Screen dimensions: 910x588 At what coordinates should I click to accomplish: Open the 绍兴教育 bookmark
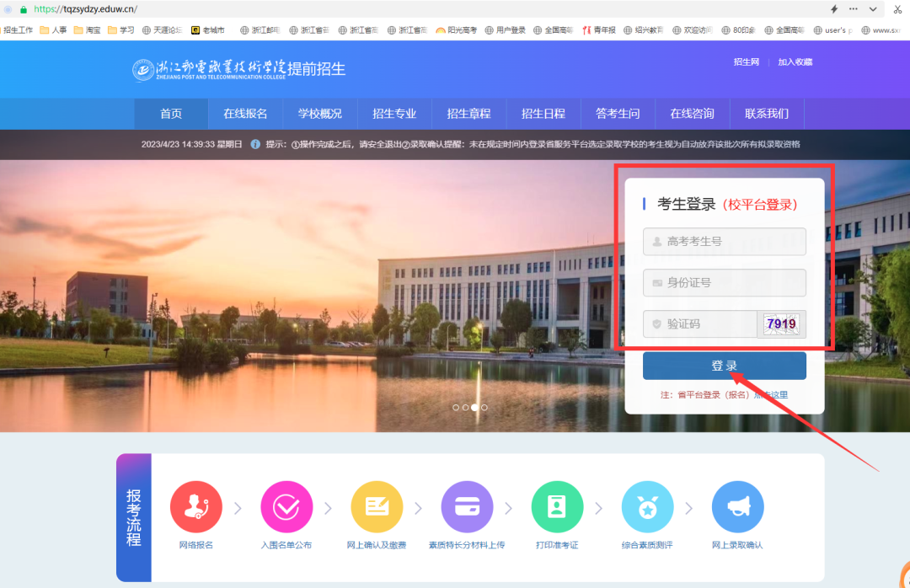[643, 30]
